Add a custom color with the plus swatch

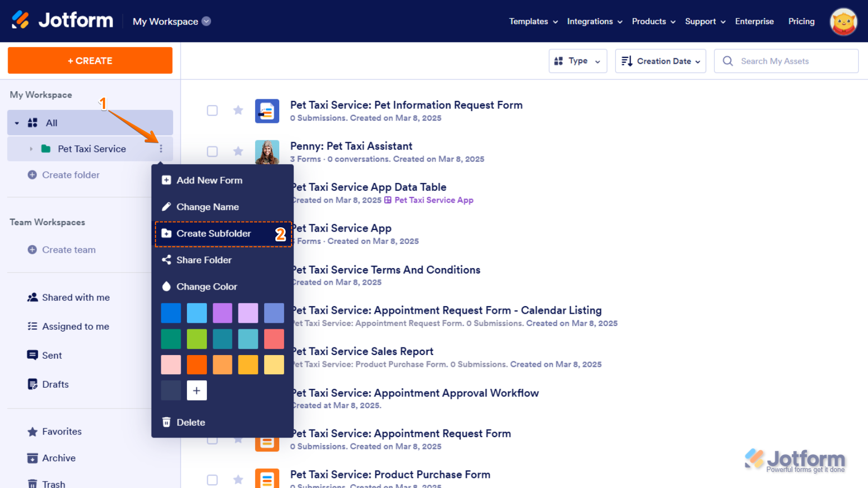point(197,390)
